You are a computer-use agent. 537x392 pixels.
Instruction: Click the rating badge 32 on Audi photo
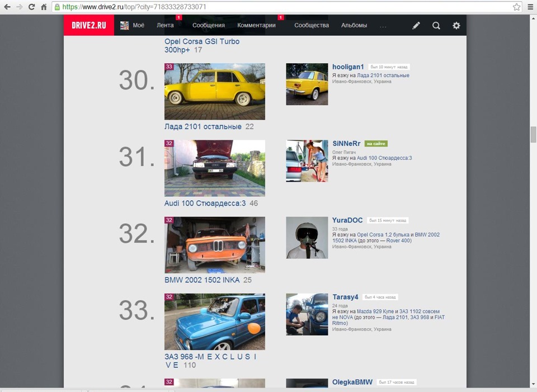coord(169,144)
